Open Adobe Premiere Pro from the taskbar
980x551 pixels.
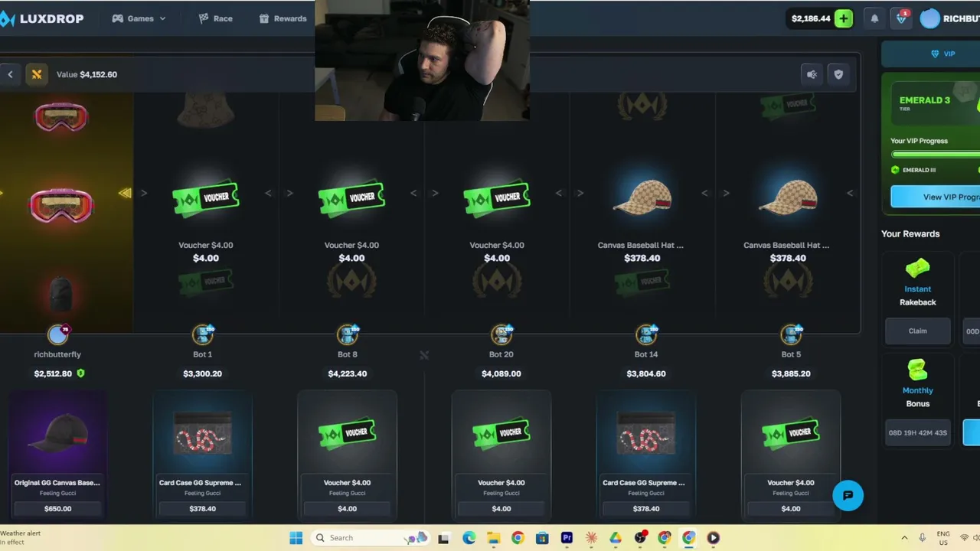coord(567,538)
